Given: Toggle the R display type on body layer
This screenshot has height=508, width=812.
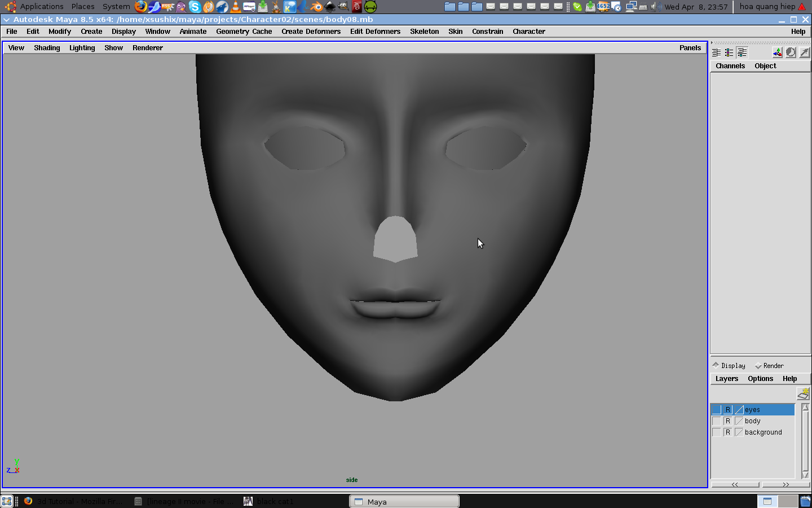Looking at the screenshot, I should (x=727, y=421).
